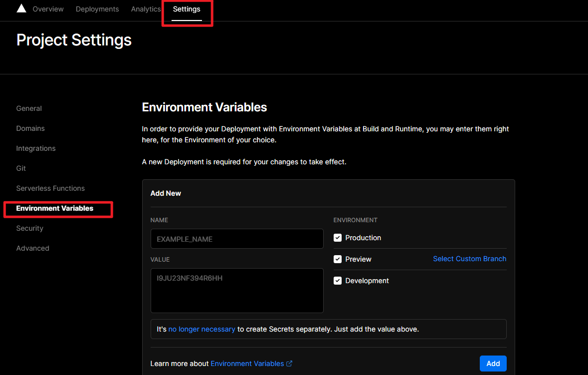The image size is (588, 375).
Task: Follow the 'no longer necessary' link
Action: click(201, 329)
